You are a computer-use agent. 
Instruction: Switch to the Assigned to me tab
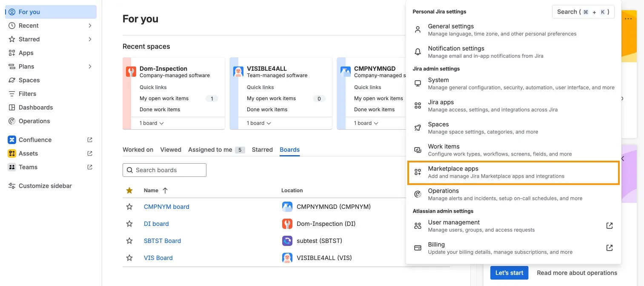coord(210,150)
